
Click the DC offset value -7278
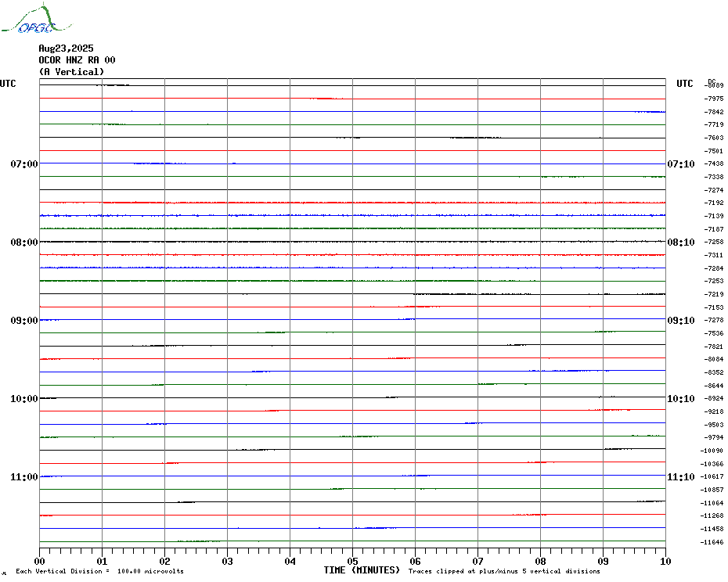pos(714,320)
